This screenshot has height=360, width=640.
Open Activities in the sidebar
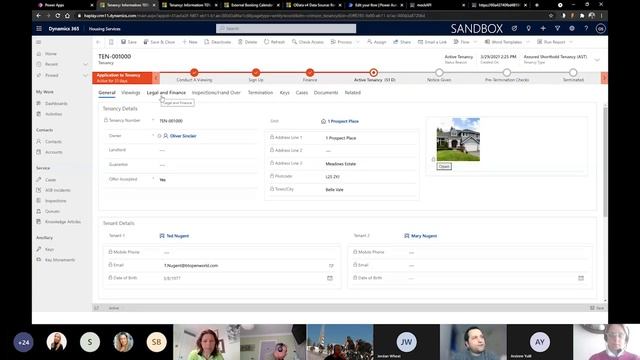(53, 114)
